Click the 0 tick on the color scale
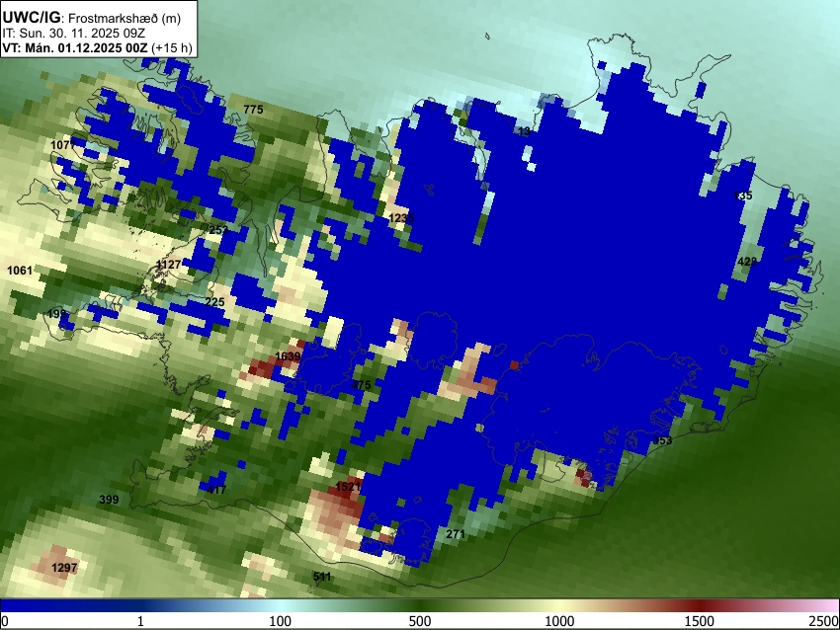840x630 pixels. pos(5,621)
